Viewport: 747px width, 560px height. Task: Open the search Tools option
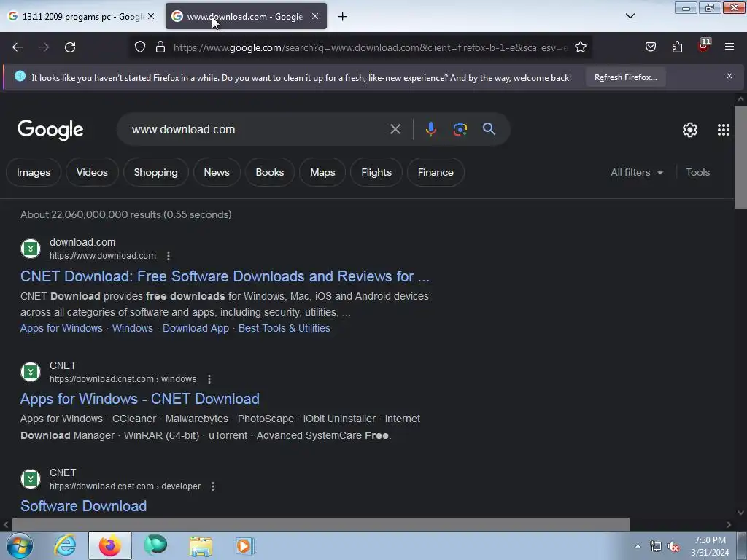click(697, 172)
